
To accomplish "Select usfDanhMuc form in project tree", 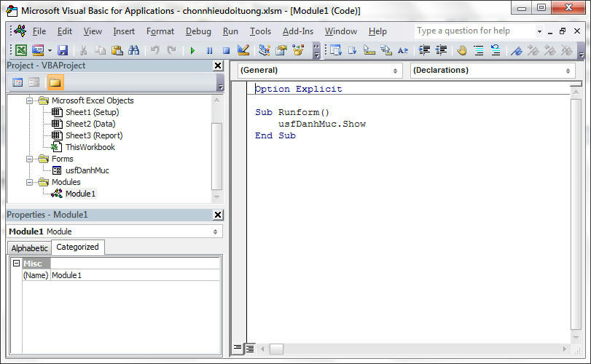I will click(x=87, y=170).
